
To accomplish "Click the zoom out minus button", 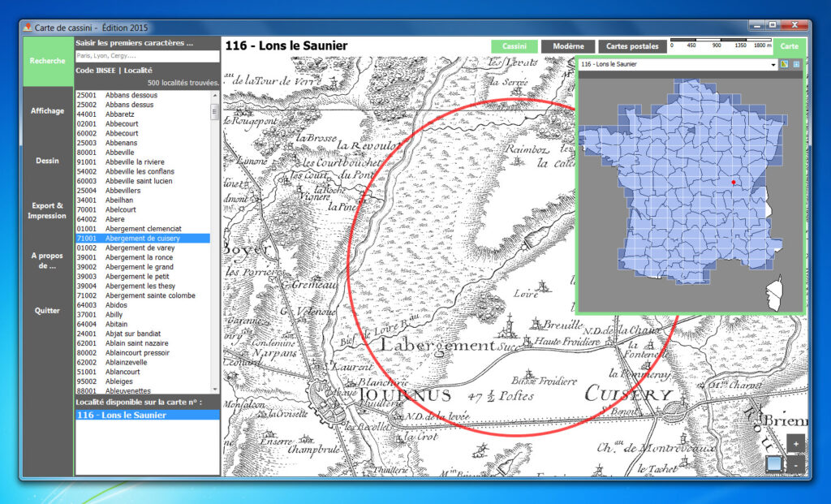I will click(796, 464).
